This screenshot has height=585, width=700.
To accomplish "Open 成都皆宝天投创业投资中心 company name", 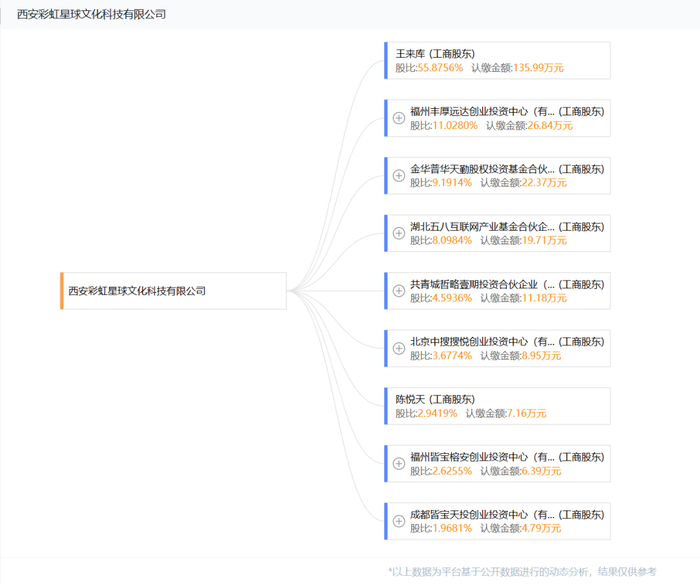I will (483, 514).
